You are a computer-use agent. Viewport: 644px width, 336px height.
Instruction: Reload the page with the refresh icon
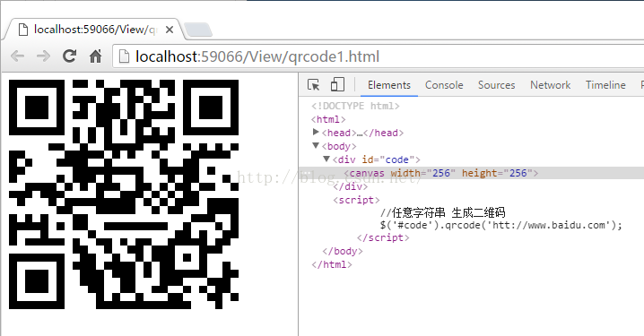(x=69, y=56)
